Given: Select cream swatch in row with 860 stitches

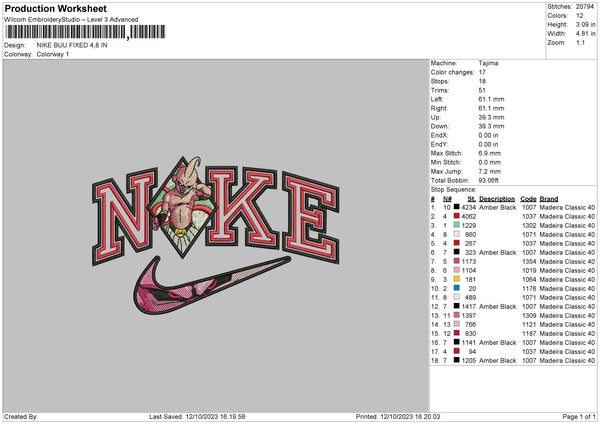Looking at the screenshot, I should (457, 234).
